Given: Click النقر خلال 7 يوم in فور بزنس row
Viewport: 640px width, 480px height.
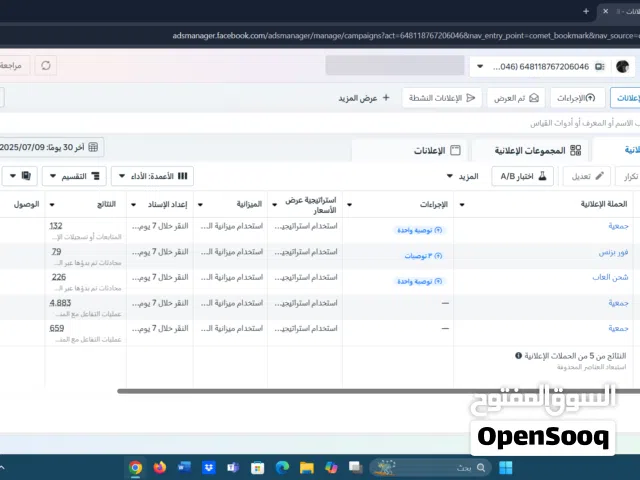Looking at the screenshot, I should click(x=160, y=252).
